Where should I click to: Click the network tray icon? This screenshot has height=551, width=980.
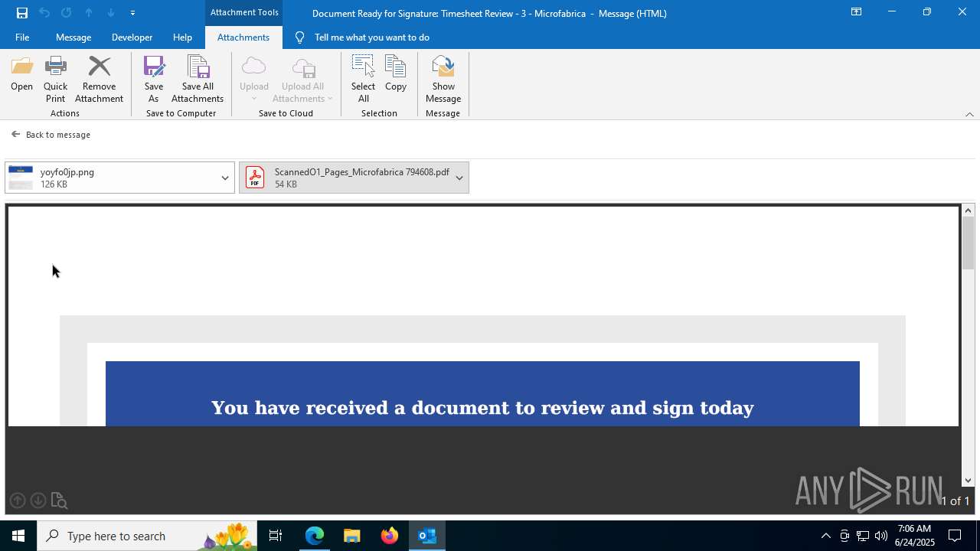click(x=862, y=536)
